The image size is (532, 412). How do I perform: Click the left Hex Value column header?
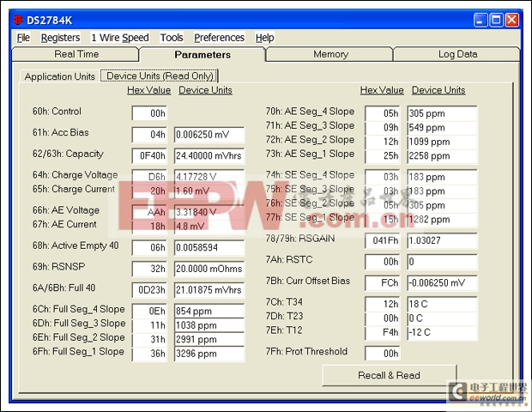point(149,90)
